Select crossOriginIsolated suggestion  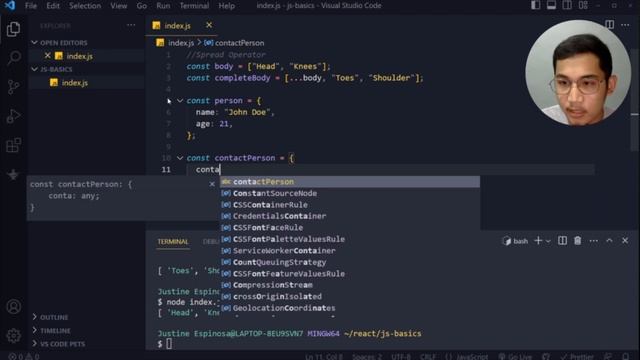(x=350, y=296)
